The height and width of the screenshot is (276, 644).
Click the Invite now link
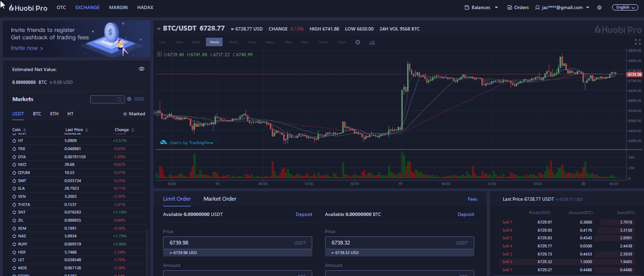pyautogui.click(x=27, y=48)
